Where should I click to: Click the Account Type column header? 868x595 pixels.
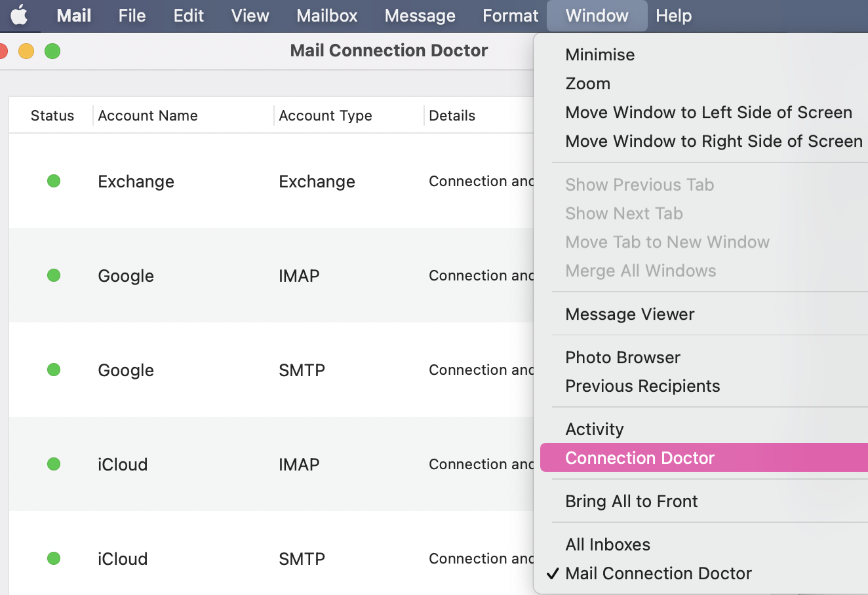click(325, 116)
